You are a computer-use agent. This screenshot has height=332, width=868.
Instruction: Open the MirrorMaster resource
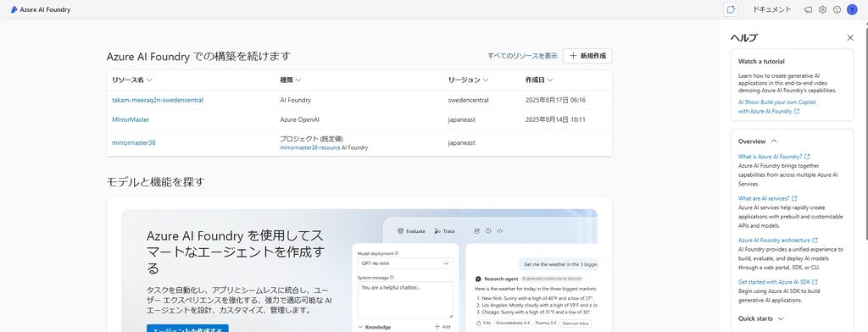coord(130,119)
